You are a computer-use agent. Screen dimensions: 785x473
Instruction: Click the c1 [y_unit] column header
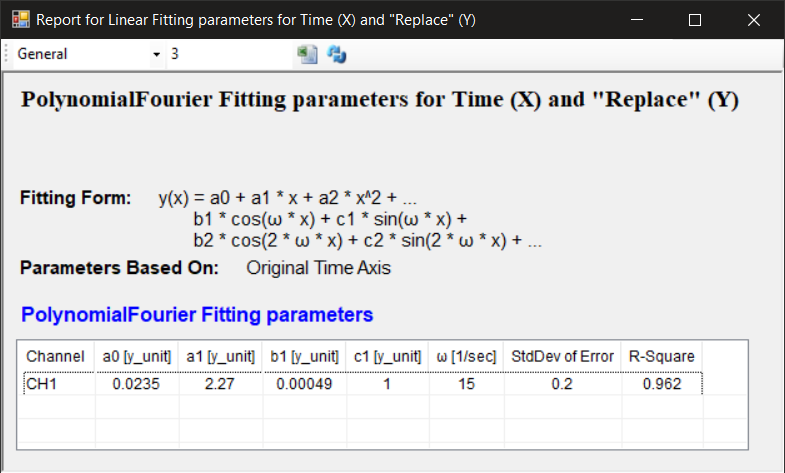[387, 356]
